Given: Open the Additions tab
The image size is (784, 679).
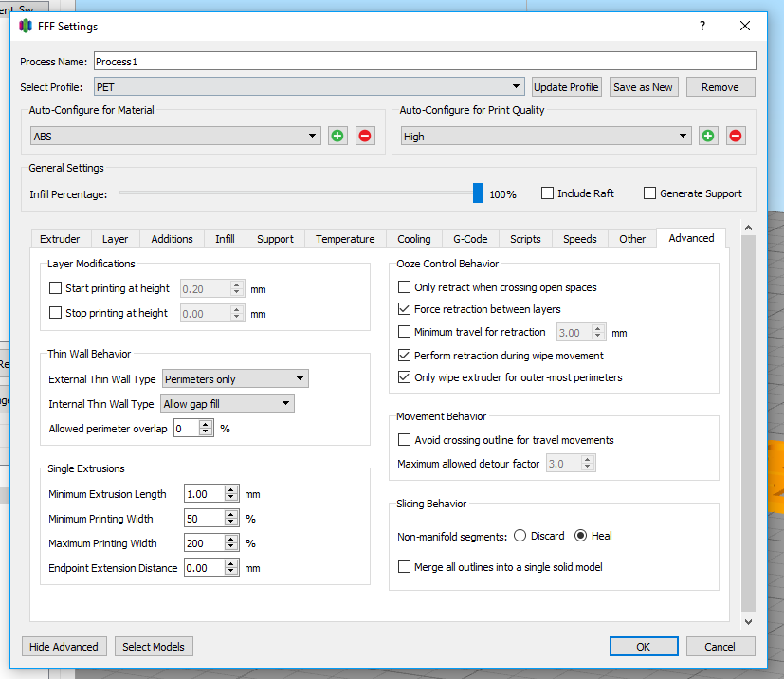Looking at the screenshot, I should click(172, 239).
